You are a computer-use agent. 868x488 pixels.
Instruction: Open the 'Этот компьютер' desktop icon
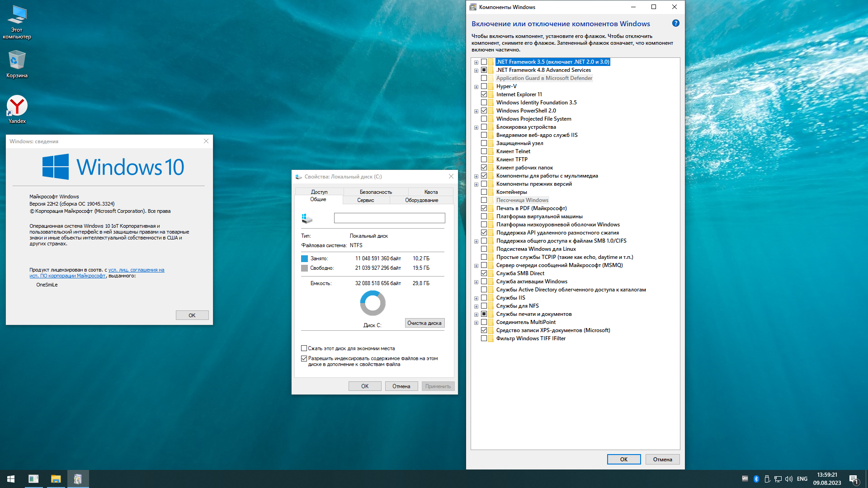click(x=17, y=16)
